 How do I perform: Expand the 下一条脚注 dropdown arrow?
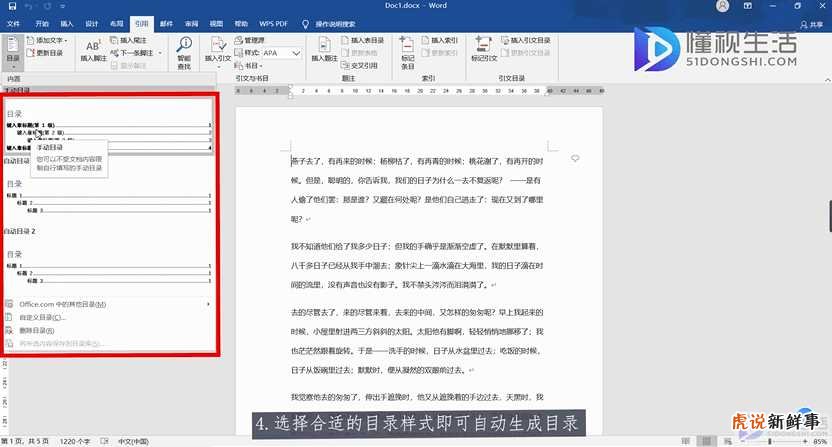(x=160, y=53)
